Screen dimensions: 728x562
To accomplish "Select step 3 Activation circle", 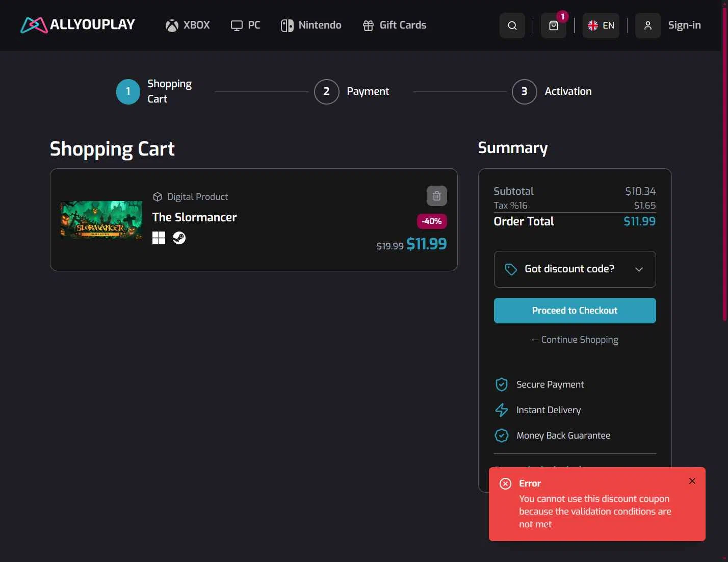I will [524, 92].
